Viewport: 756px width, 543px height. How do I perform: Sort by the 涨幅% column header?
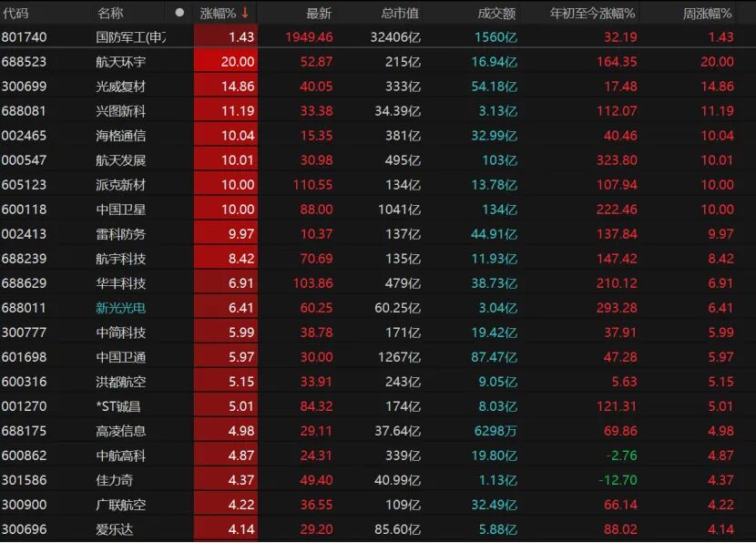(218, 13)
